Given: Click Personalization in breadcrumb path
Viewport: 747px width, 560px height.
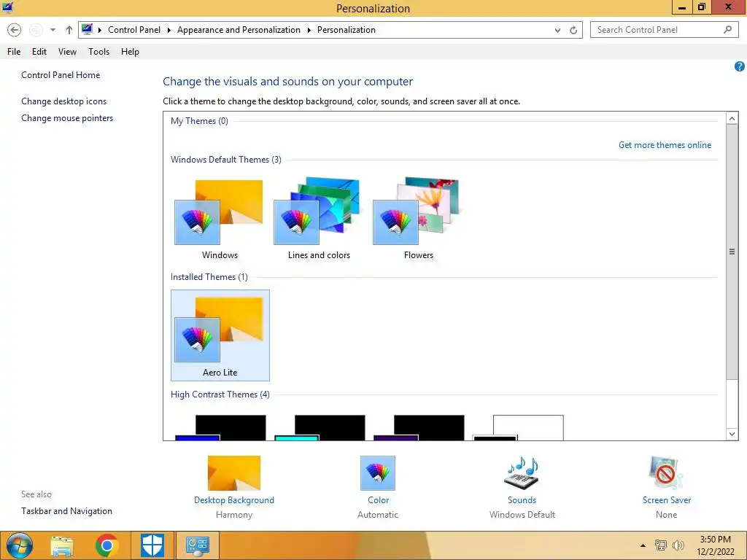Looking at the screenshot, I should 347,29.
